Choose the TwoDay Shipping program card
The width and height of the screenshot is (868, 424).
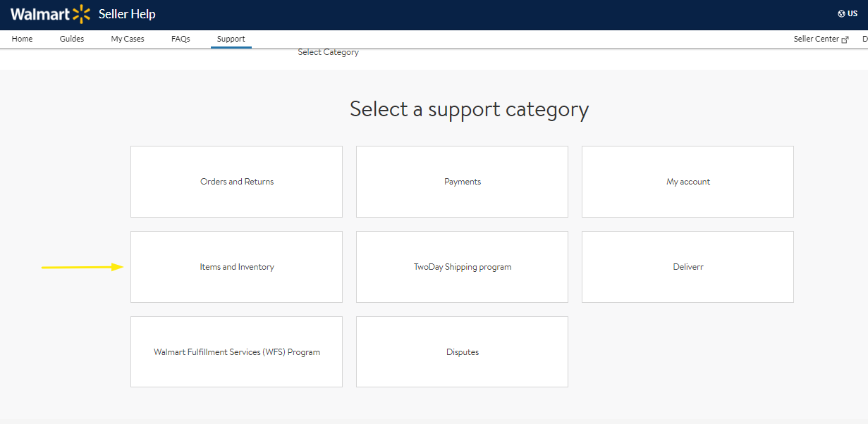[462, 267]
